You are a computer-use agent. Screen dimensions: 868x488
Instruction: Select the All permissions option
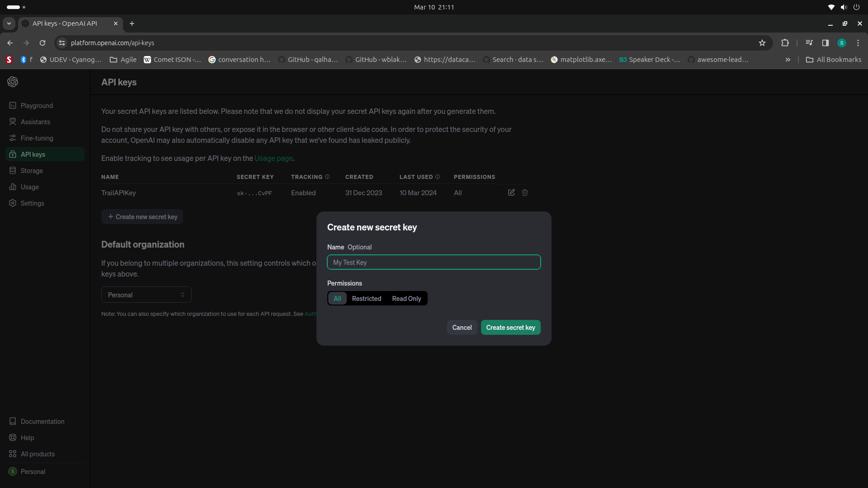tap(337, 299)
